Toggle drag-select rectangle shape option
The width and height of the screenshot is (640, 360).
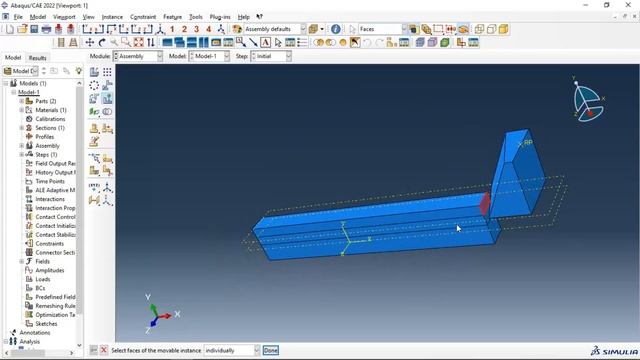pos(438,29)
